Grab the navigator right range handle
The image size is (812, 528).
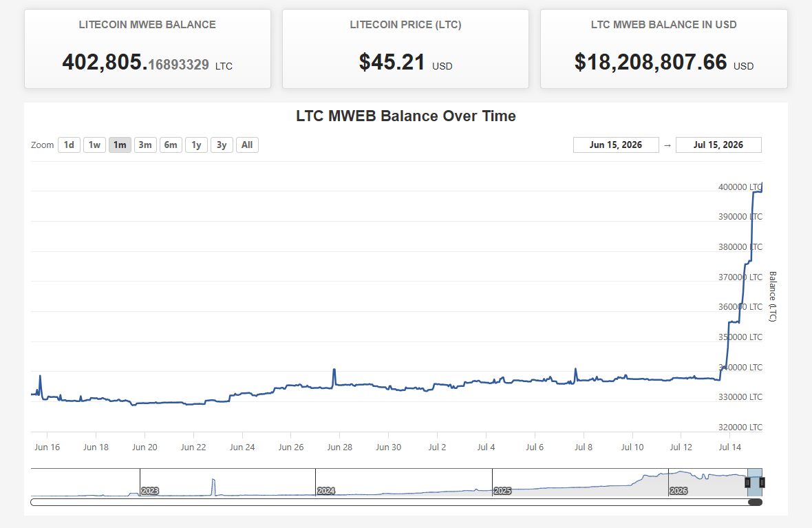point(762,483)
